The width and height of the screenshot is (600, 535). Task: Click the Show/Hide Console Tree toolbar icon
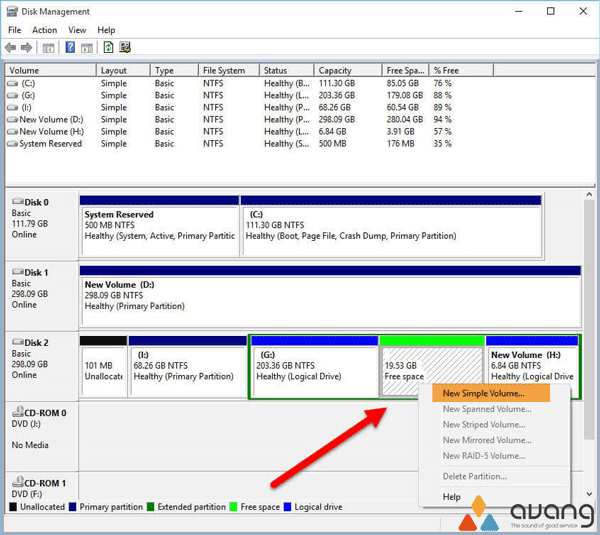click(49, 47)
